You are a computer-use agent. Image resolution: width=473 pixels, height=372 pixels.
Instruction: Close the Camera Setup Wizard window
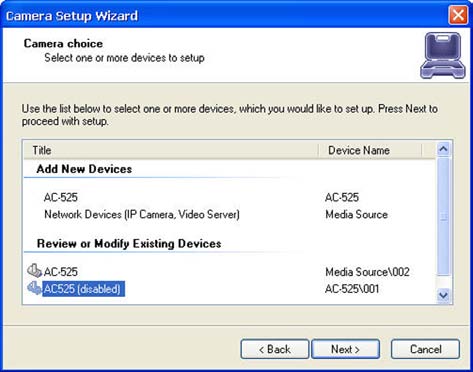pyautogui.click(x=458, y=15)
